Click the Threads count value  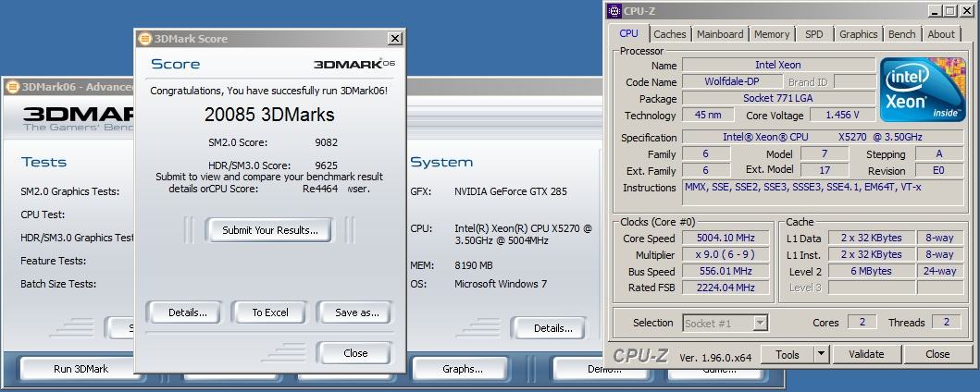click(x=947, y=322)
